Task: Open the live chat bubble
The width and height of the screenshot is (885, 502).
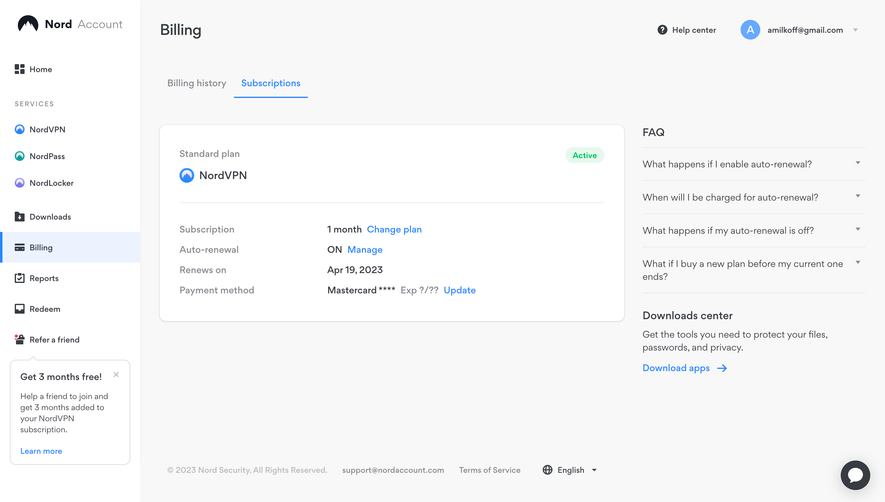Action: click(855, 475)
